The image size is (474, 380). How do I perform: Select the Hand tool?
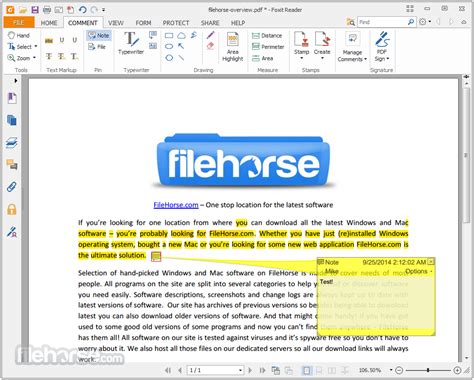[x=19, y=35]
